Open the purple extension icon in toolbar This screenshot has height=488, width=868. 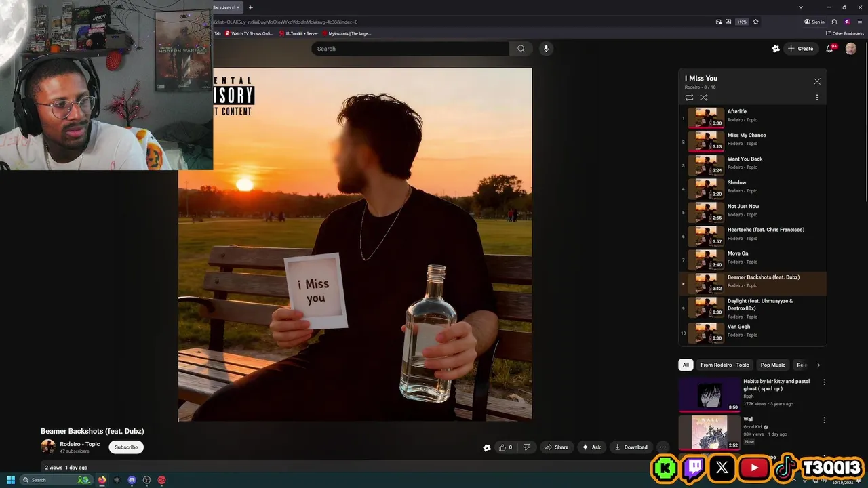point(847,22)
